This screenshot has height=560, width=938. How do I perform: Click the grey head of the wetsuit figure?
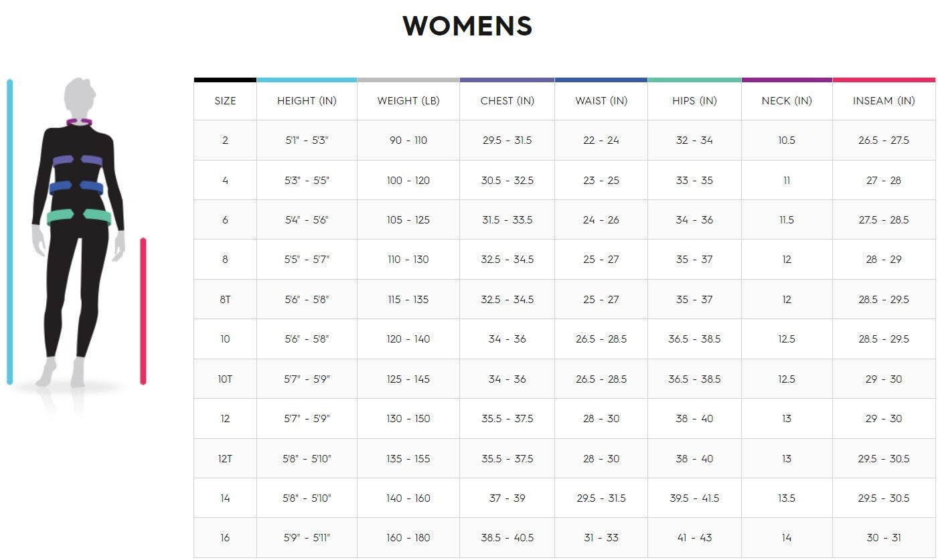78,96
